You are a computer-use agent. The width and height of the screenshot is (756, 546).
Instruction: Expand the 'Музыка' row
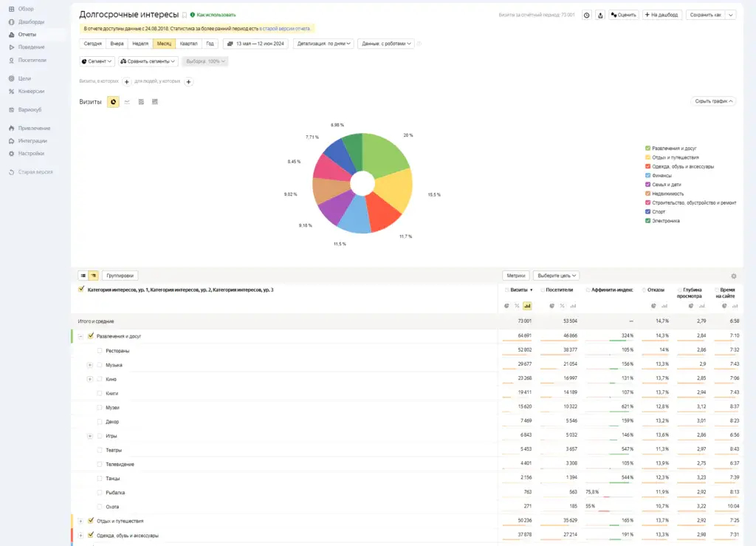[90, 365]
